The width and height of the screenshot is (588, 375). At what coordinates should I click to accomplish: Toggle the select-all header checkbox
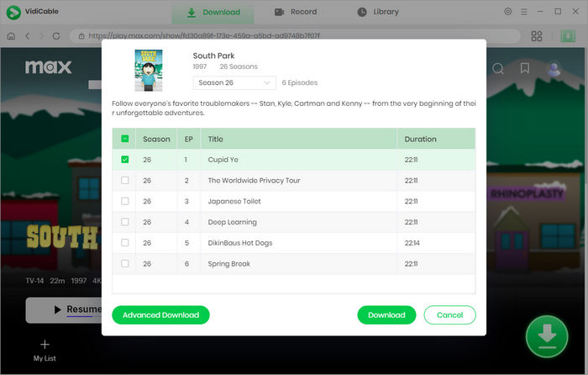click(x=125, y=139)
